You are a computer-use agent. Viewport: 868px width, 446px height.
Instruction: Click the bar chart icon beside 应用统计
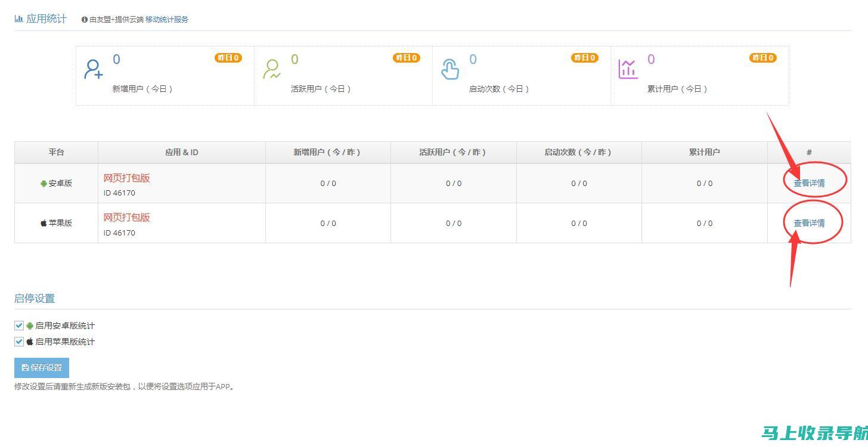point(18,19)
